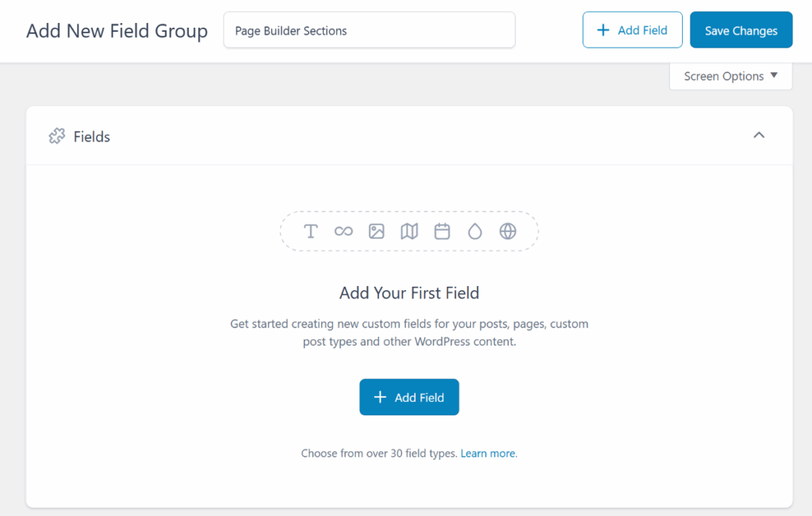
Task: Follow the Learn more link
Action: click(488, 453)
